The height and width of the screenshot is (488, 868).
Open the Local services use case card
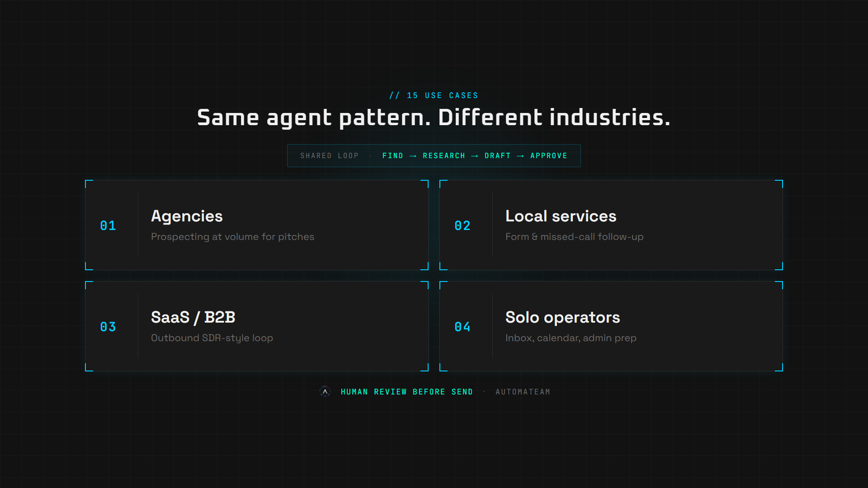pyautogui.click(x=611, y=225)
